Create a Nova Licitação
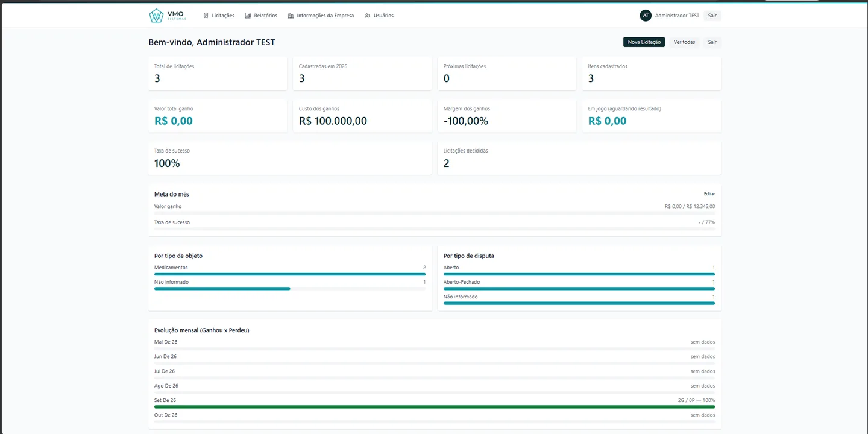Screen dimensions: 868x434 (x=644, y=42)
